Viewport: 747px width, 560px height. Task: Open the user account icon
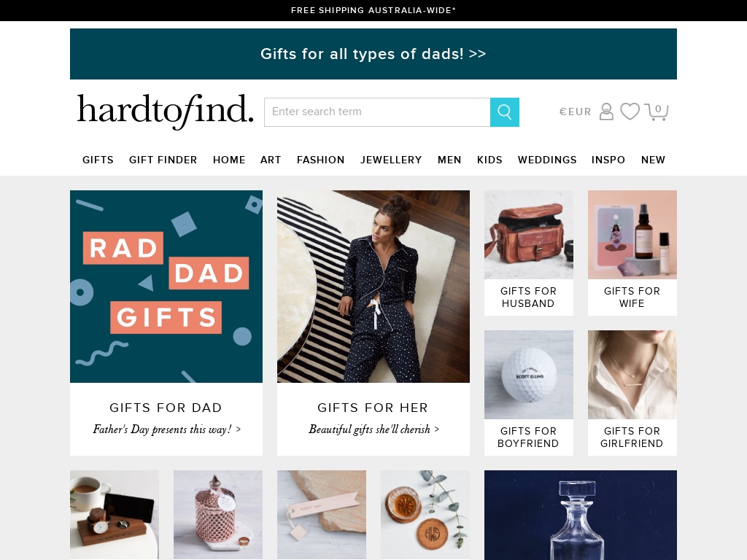pos(606,112)
